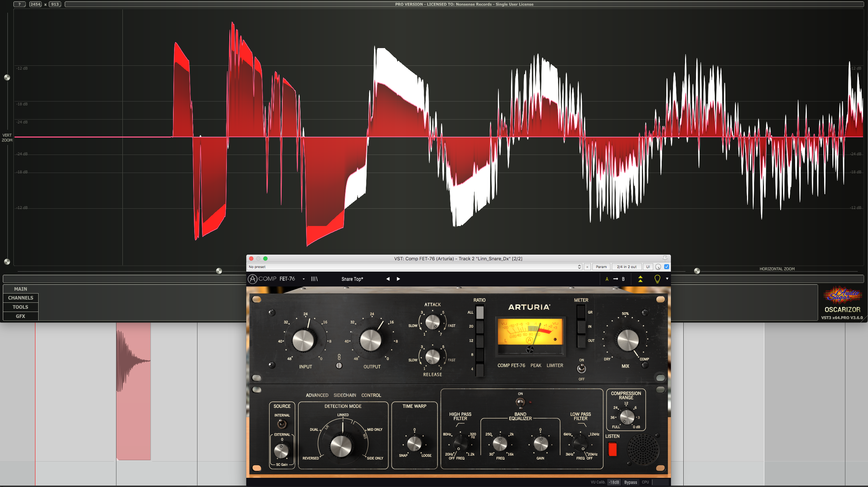This screenshot has height=487, width=868.
Task: Click the lightbulb tutorial icon
Action: tap(657, 279)
